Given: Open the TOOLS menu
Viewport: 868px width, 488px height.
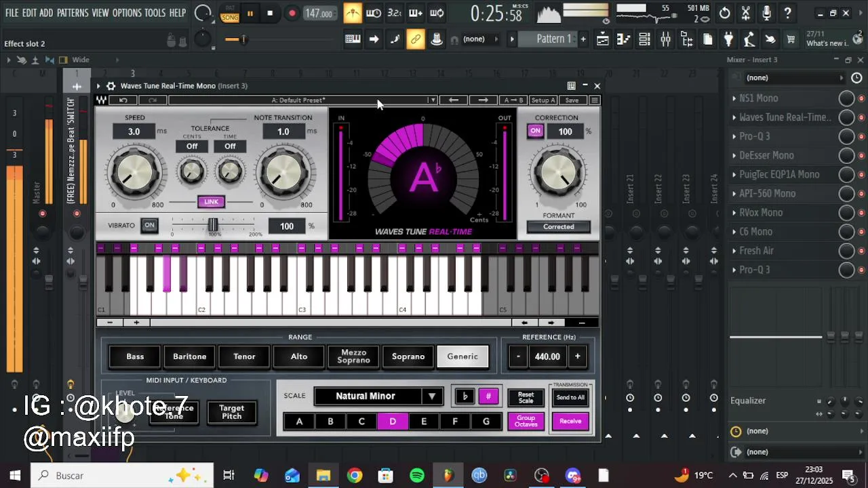Looking at the screenshot, I should click(x=155, y=13).
